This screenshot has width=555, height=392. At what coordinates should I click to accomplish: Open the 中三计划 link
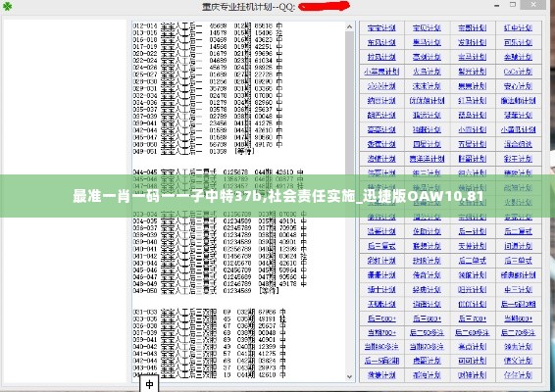[x=518, y=289]
